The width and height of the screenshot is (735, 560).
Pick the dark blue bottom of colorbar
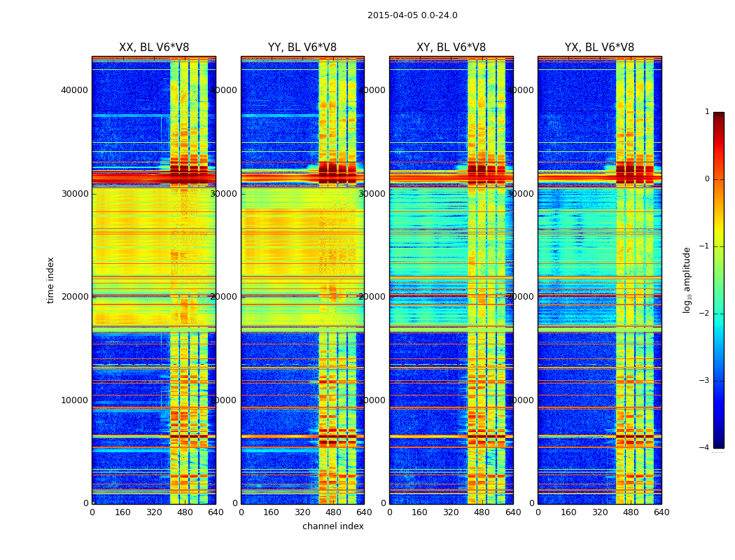click(718, 444)
